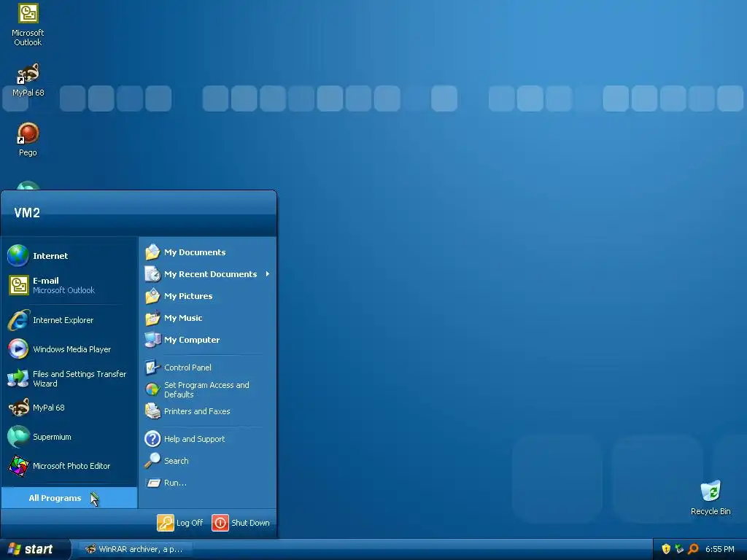
Task: Open Help and Support
Action: [207, 438]
